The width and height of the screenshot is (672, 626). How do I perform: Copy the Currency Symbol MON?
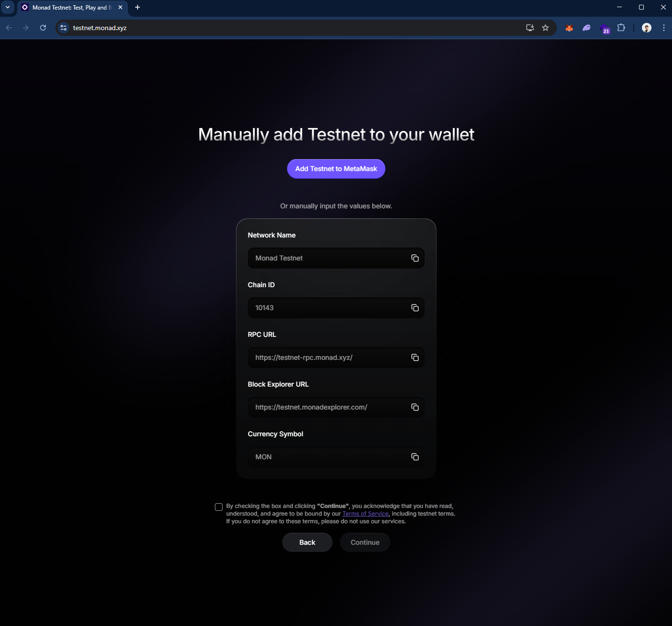pos(415,457)
